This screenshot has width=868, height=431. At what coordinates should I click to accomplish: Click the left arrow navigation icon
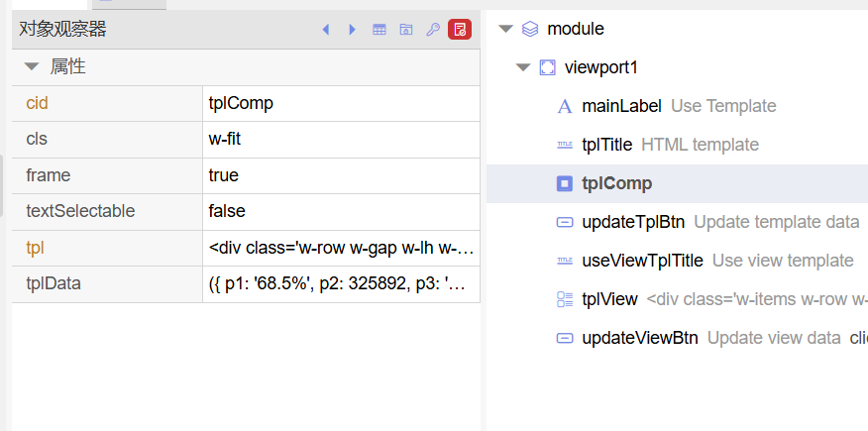326,30
